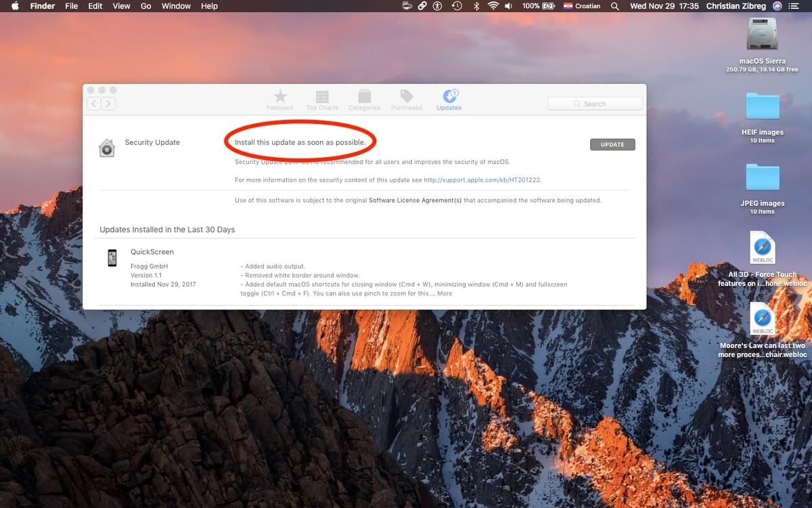
Task: Click the QuickScreen app icon
Action: (112, 258)
